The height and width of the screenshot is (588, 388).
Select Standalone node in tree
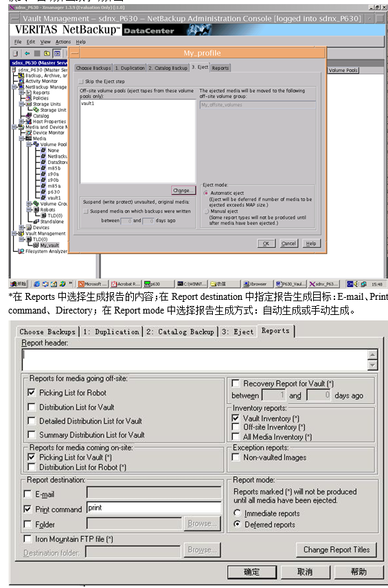pos(52,222)
